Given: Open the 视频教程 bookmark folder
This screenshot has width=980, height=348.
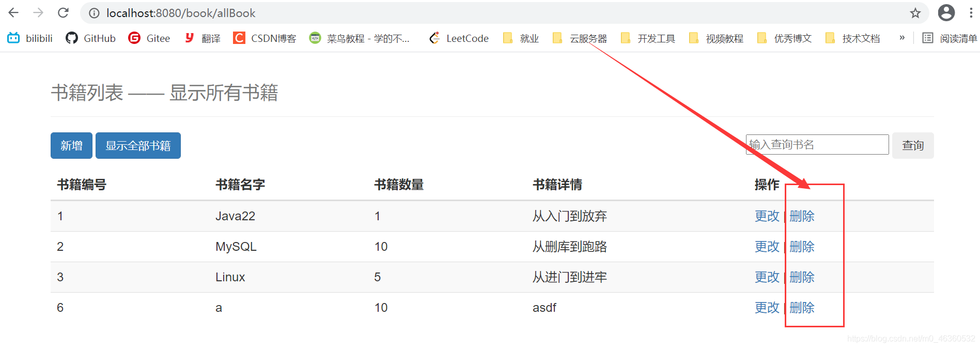Looking at the screenshot, I should pyautogui.click(x=716, y=38).
